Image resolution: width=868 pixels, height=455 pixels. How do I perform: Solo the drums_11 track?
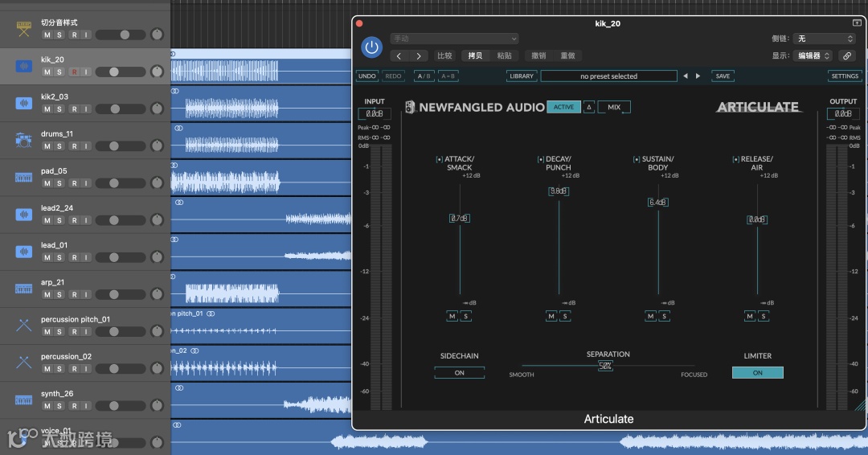[59, 146]
